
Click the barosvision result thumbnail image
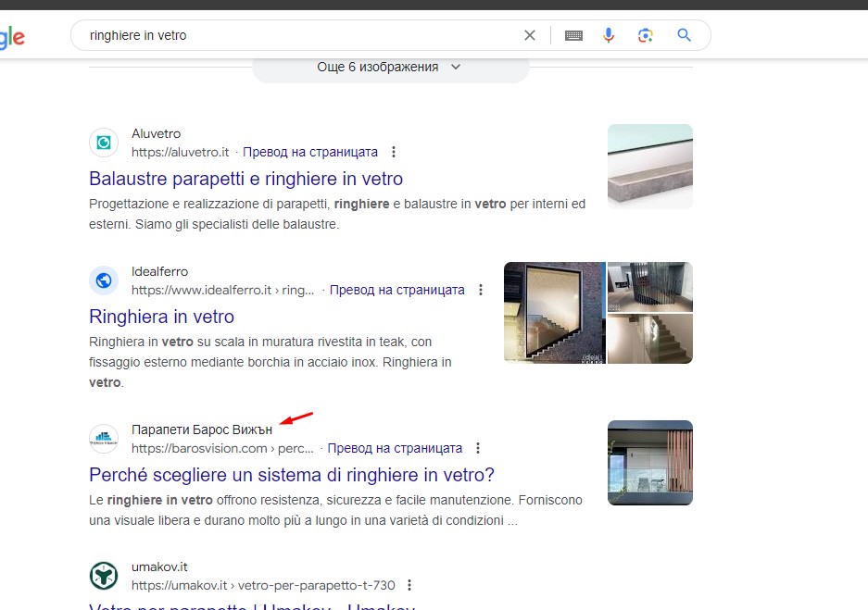point(649,463)
